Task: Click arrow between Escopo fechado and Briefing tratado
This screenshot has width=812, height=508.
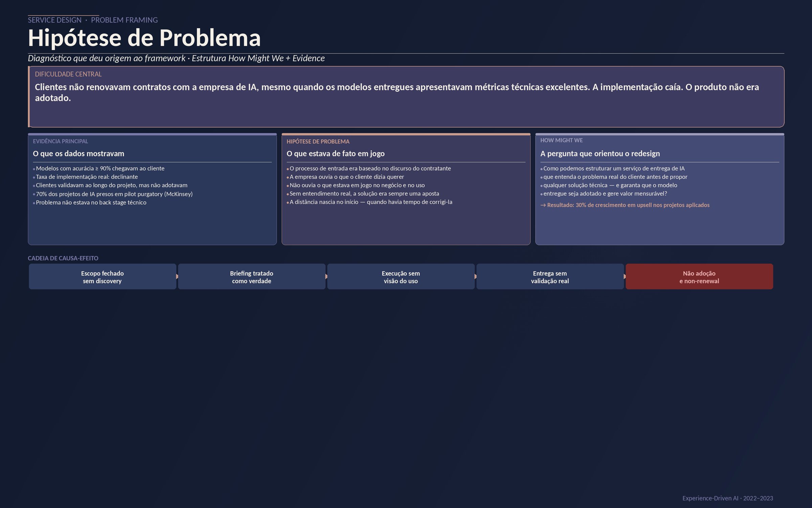Action: pos(177,276)
